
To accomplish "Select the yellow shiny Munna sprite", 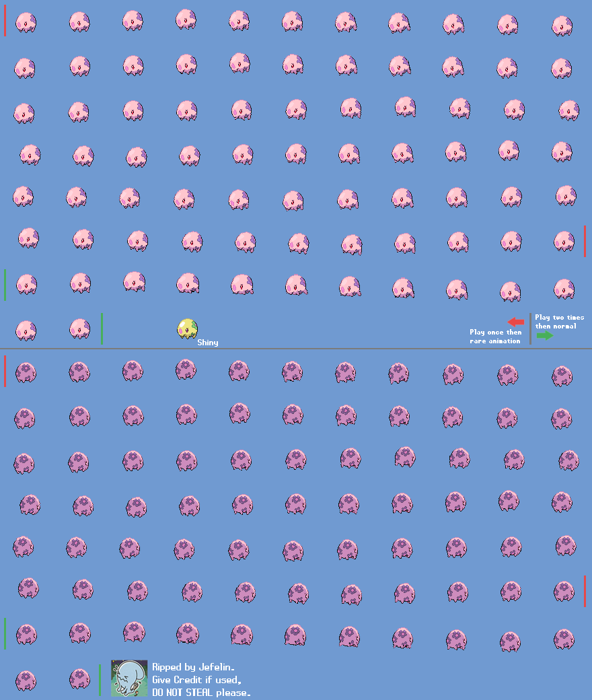I will pos(188,329).
